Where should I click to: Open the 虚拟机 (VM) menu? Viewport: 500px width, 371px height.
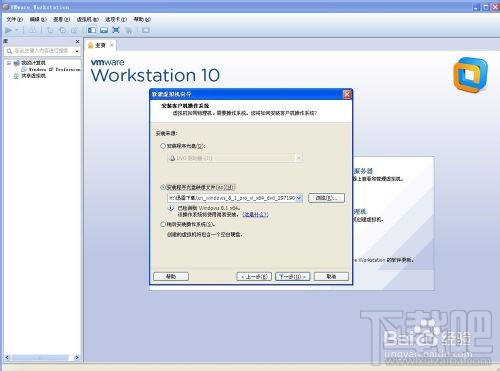(88, 19)
